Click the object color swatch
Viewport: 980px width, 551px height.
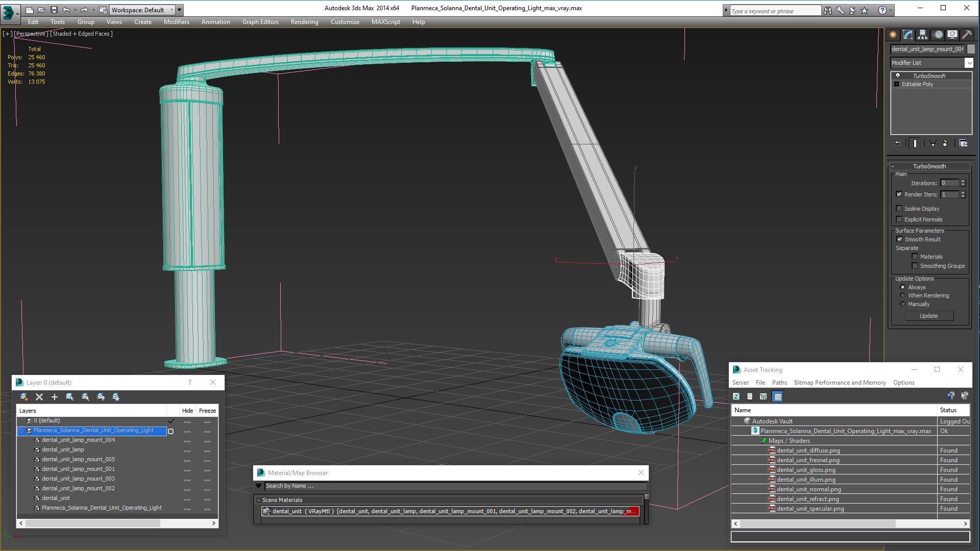click(971, 49)
